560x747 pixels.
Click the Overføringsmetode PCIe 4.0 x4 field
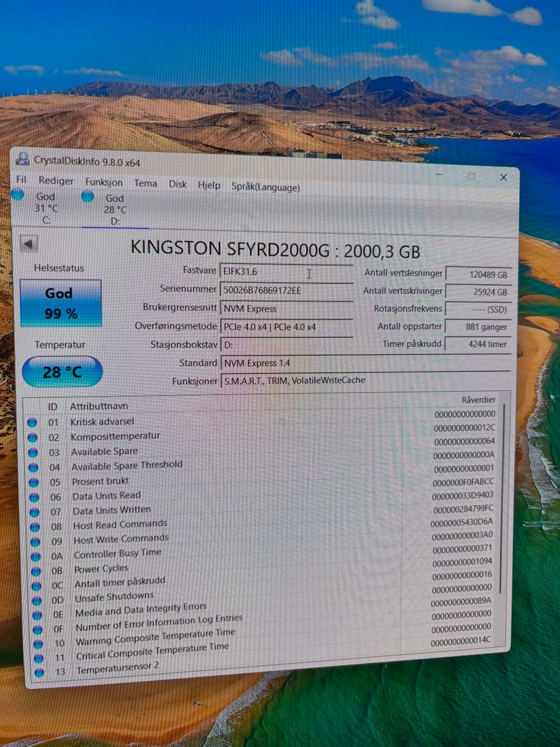286,327
